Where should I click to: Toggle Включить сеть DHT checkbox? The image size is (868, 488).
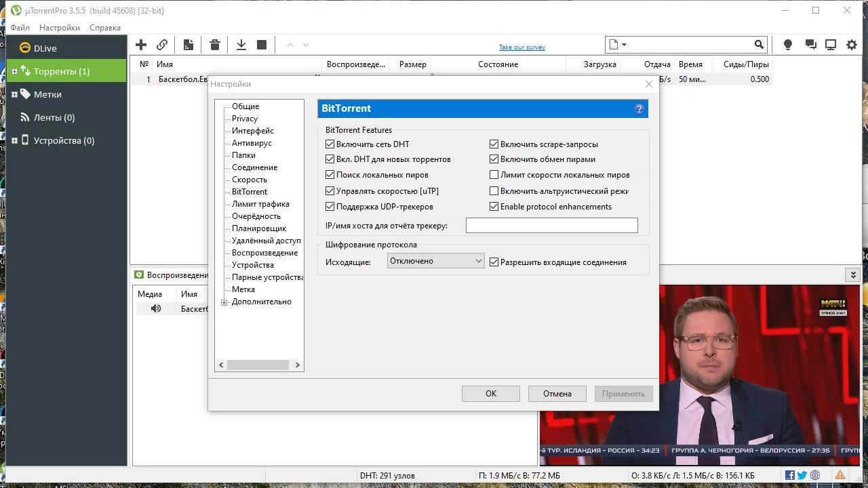click(x=330, y=144)
